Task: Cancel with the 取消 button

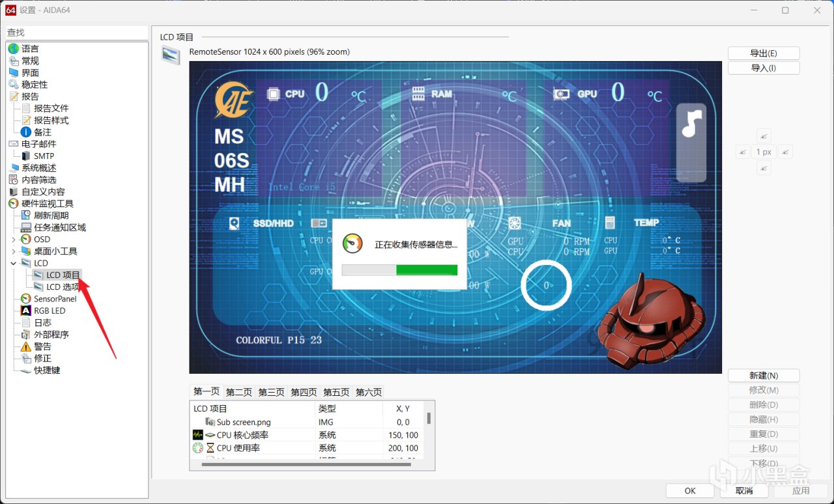Action: click(744, 491)
